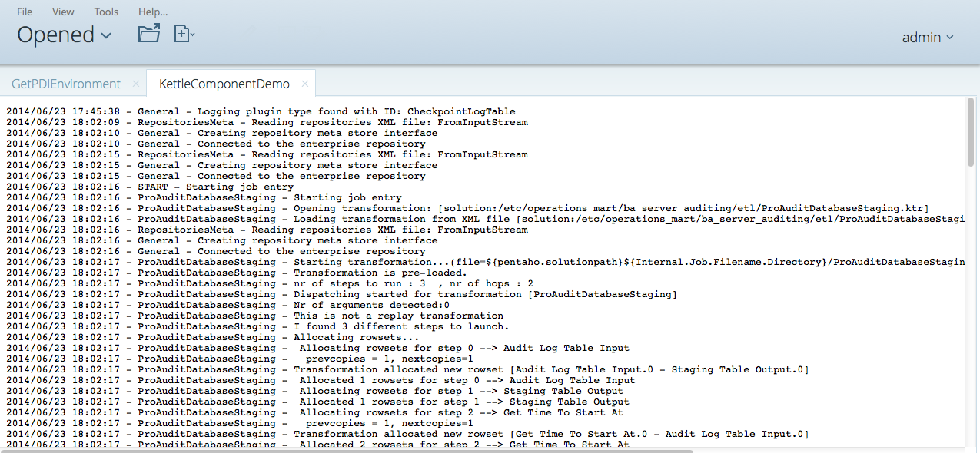Click log line 'START - Starting job entry'
The image size is (980, 453).
tap(150, 187)
